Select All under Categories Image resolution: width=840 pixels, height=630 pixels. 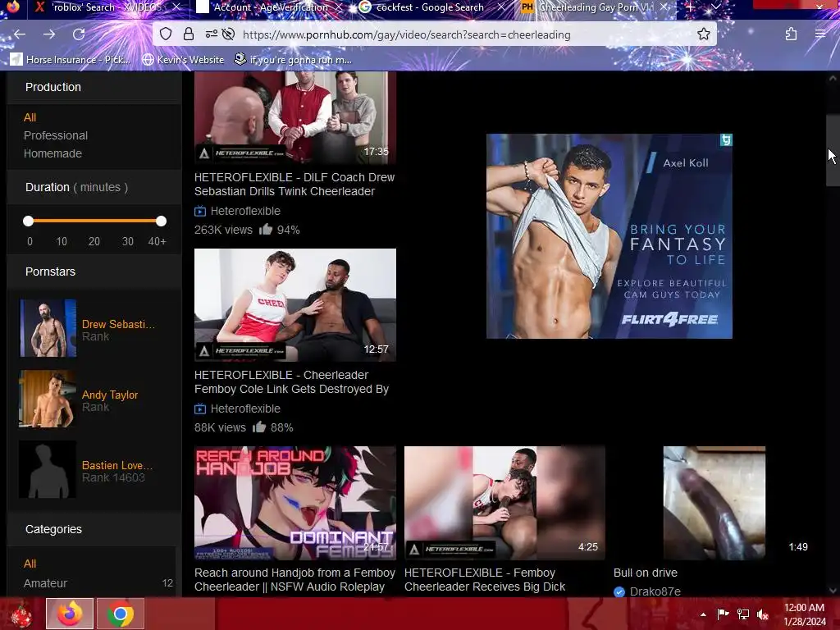[x=30, y=564]
